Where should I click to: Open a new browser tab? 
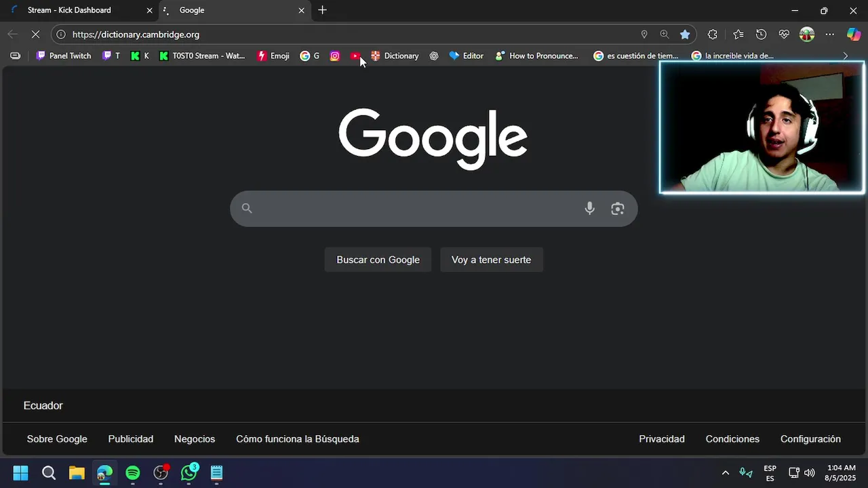pos(322,10)
